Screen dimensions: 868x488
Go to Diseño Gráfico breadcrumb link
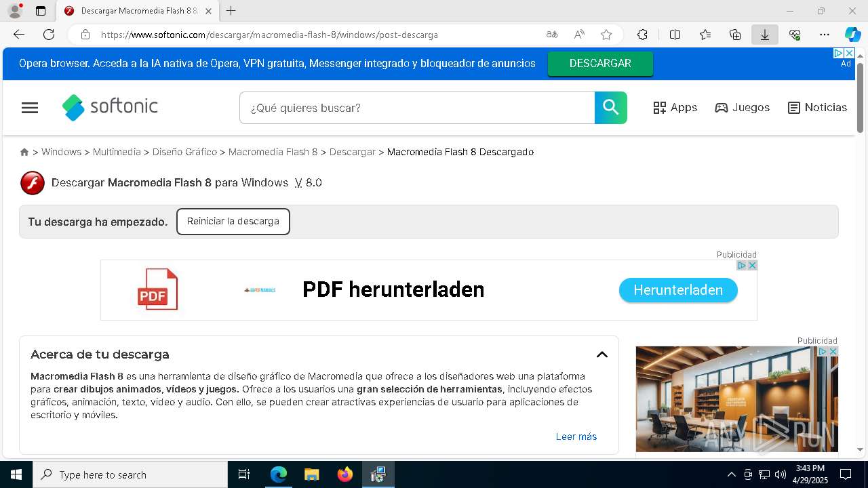point(184,152)
